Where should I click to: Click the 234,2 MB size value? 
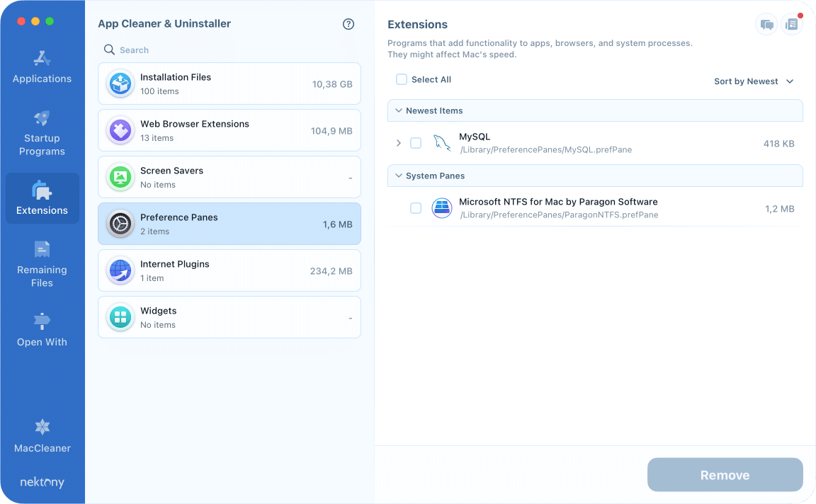(331, 271)
